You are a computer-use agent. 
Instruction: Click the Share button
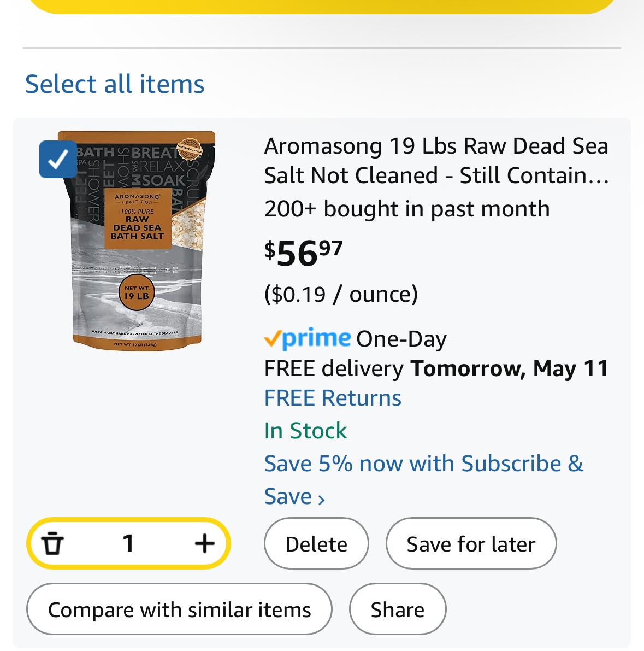coord(398,609)
